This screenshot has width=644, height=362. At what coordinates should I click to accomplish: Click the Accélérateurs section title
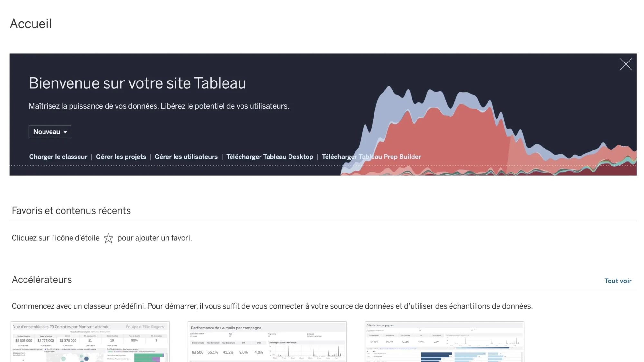pyautogui.click(x=42, y=280)
